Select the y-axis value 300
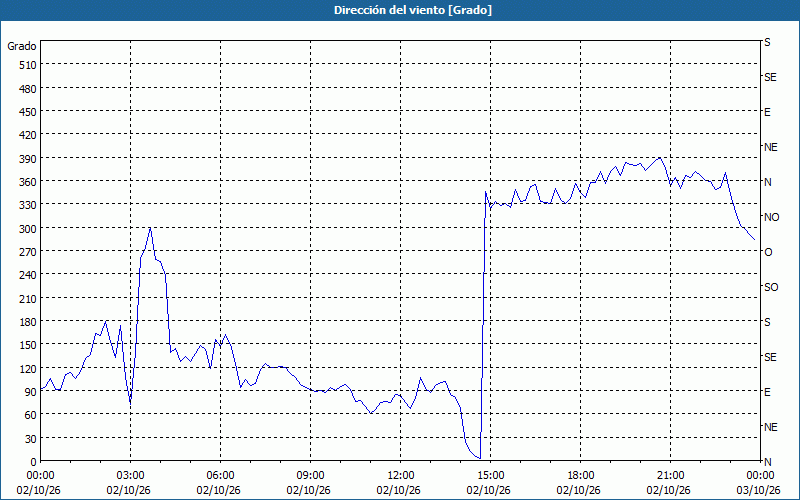This screenshot has width=800, height=500. click(x=29, y=229)
